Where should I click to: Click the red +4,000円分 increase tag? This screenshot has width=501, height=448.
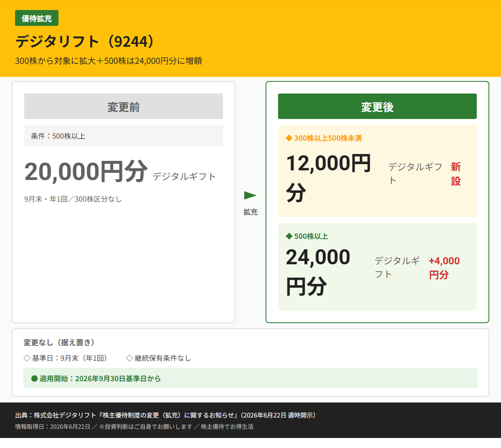click(x=444, y=268)
